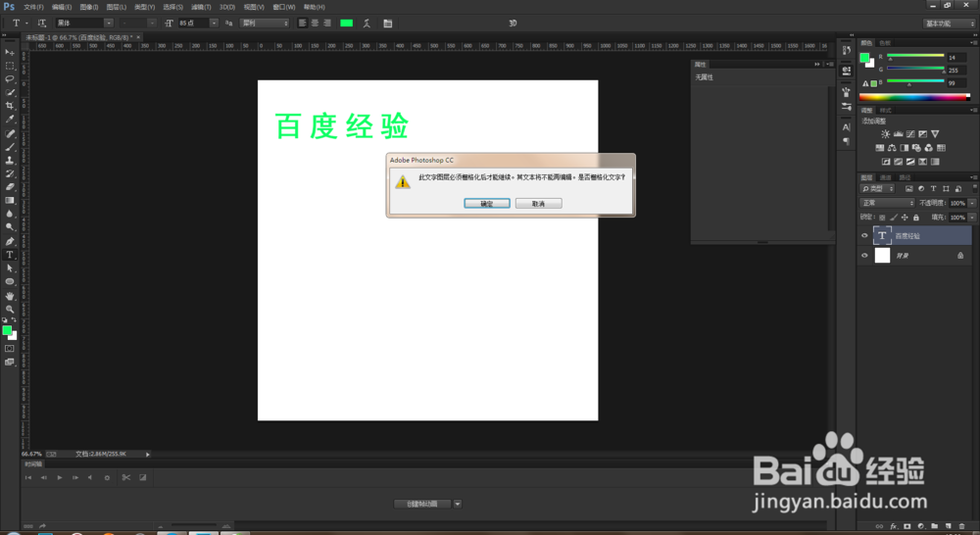Select the Eraser tool
The height and width of the screenshot is (535, 980).
[x=10, y=187]
